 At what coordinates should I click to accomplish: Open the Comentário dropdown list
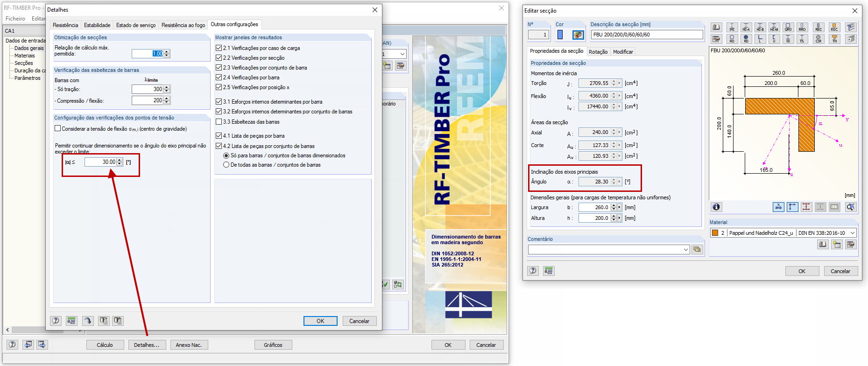[x=686, y=250]
